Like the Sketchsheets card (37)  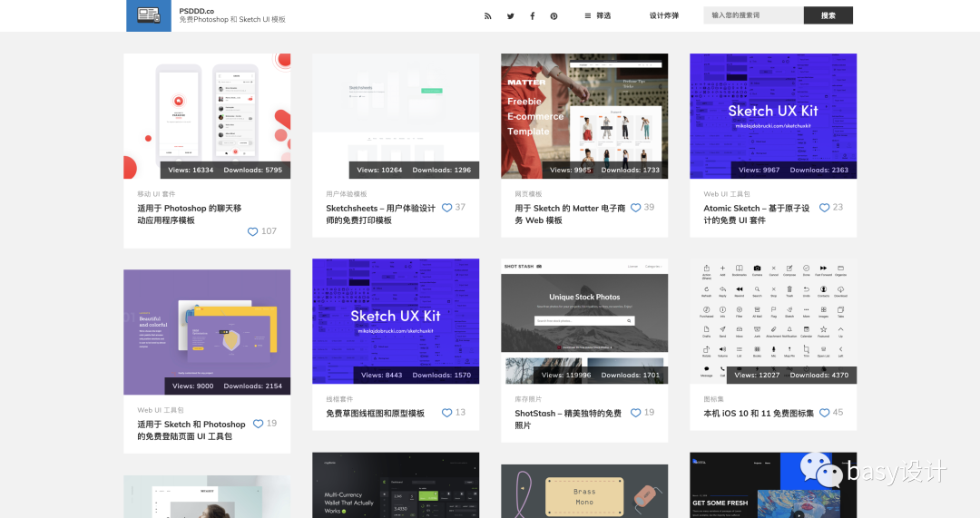(x=446, y=208)
